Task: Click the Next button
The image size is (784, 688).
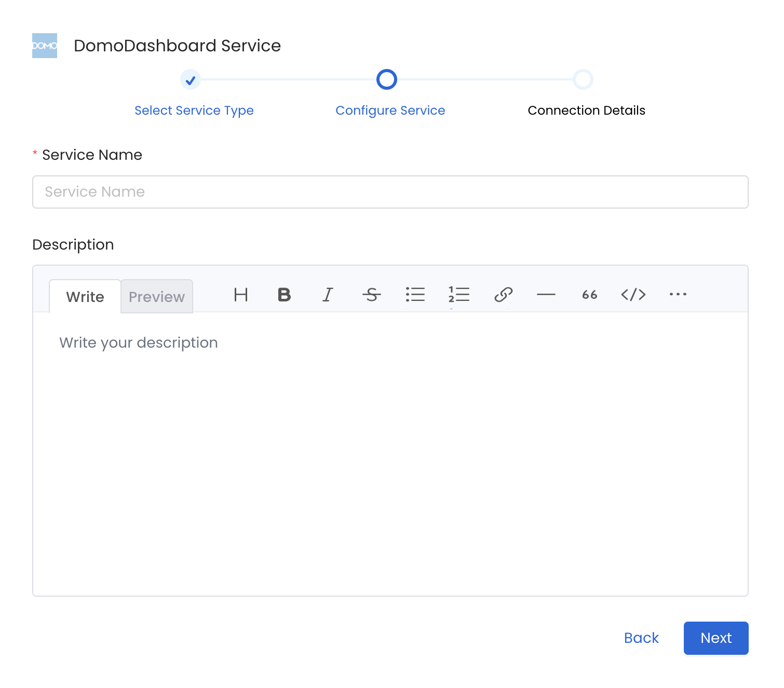Action: (715, 638)
